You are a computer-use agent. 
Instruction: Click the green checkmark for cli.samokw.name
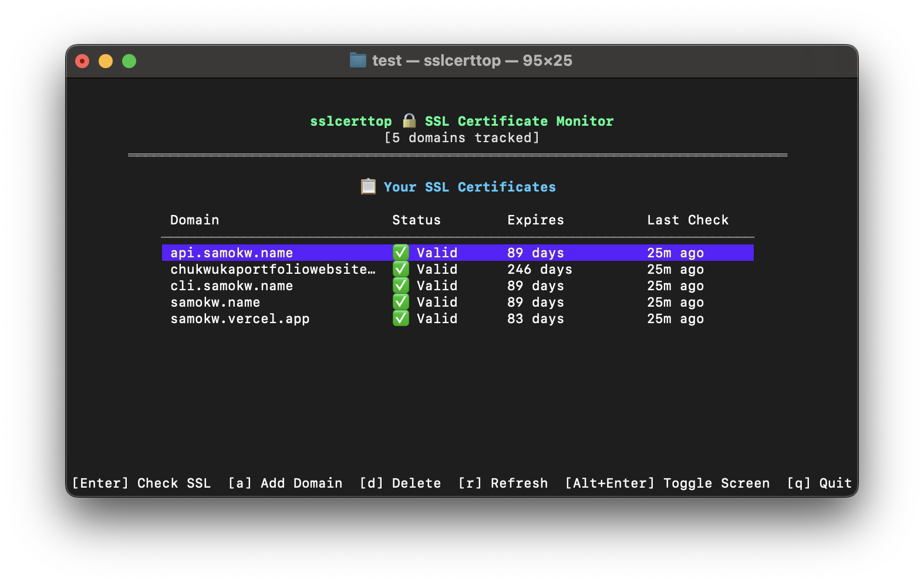click(x=401, y=286)
